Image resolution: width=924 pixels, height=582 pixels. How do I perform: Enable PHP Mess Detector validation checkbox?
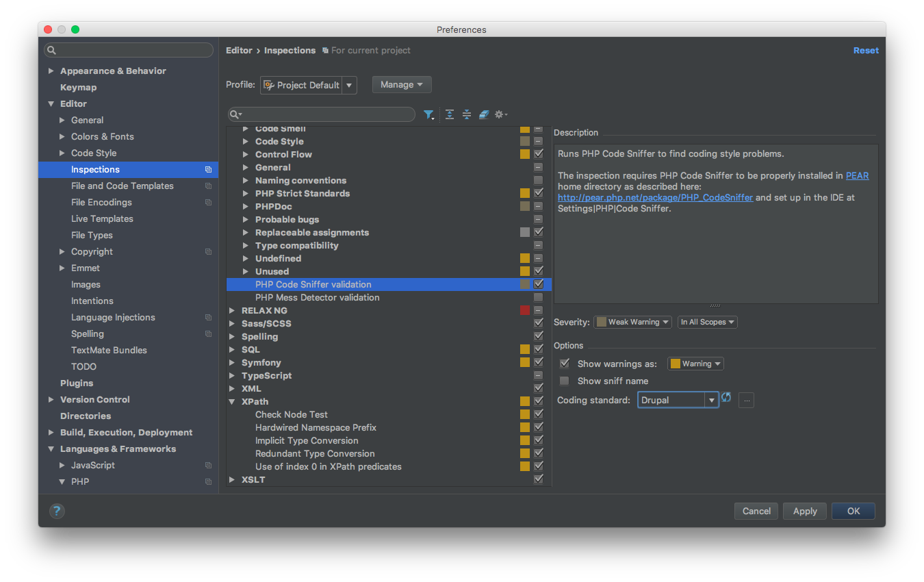click(539, 297)
